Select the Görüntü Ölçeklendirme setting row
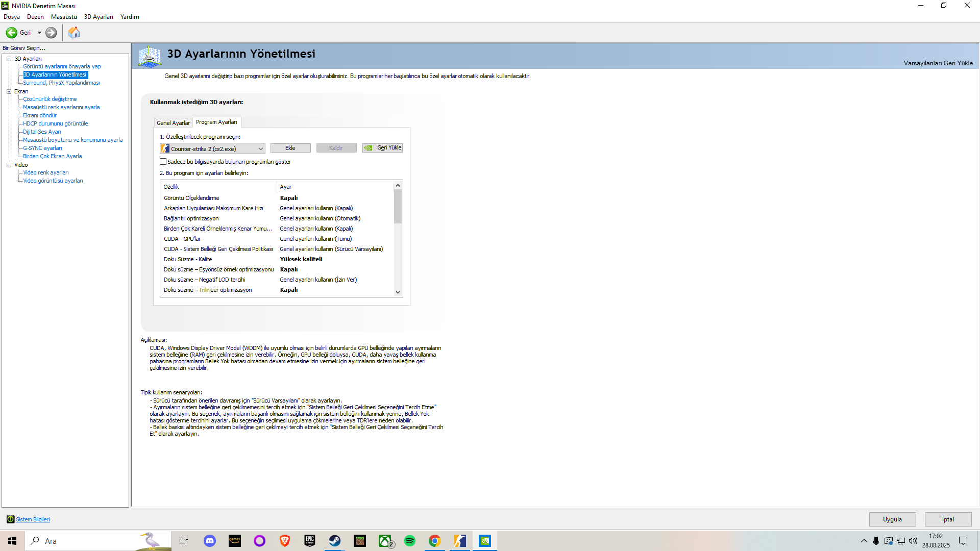Screen dimensions: 980x551 click(x=277, y=198)
